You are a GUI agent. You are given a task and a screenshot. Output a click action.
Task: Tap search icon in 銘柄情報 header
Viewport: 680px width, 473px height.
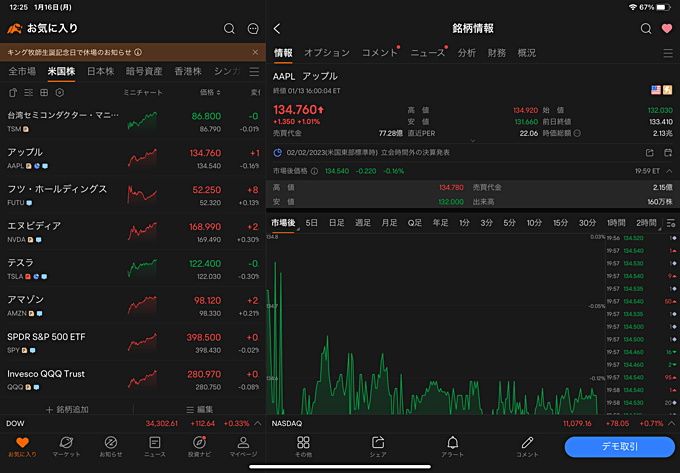pyautogui.click(x=646, y=29)
